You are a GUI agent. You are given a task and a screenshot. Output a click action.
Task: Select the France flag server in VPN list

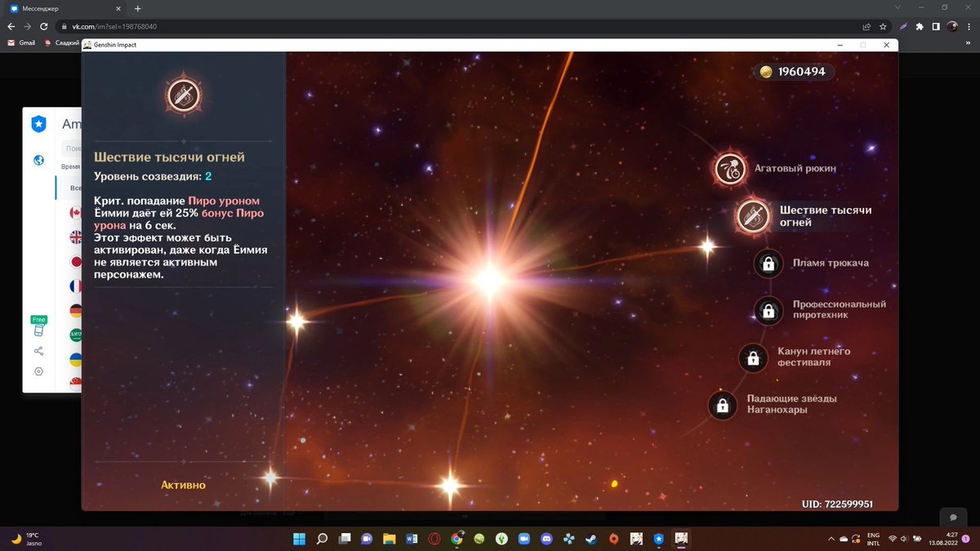click(x=75, y=287)
